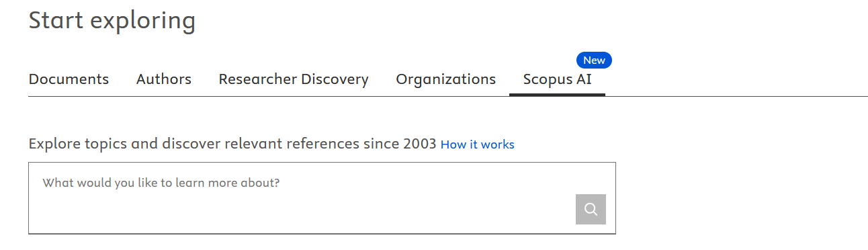Image resolution: width=868 pixels, height=250 pixels.
Task: Focus the Scopus AI query text box
Action: click(x=322, y=198)
